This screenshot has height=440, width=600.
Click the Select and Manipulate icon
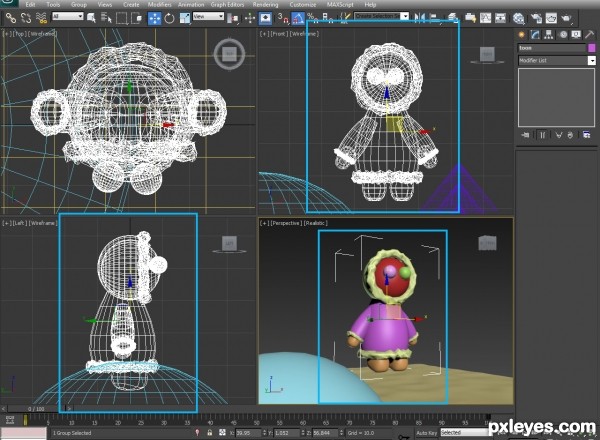250,18
